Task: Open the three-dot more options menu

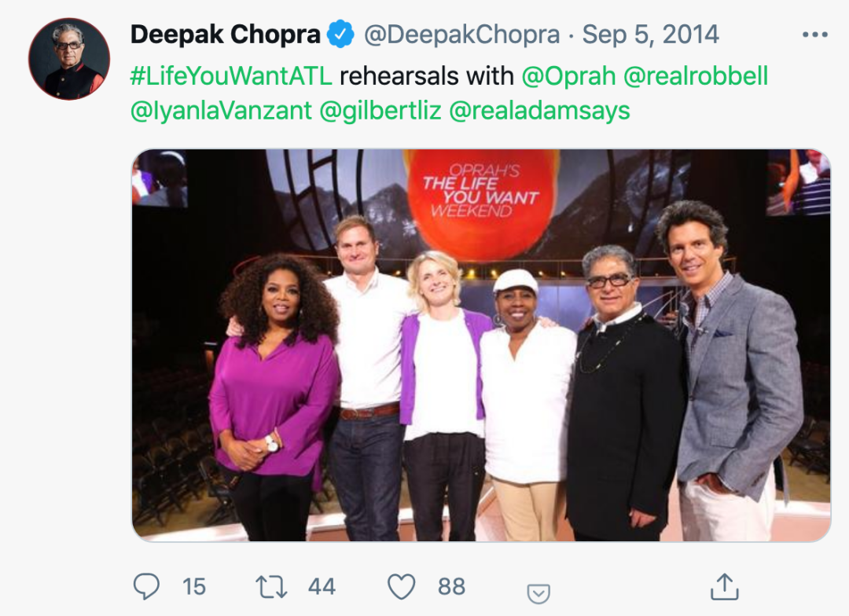Action: [814, 35]
